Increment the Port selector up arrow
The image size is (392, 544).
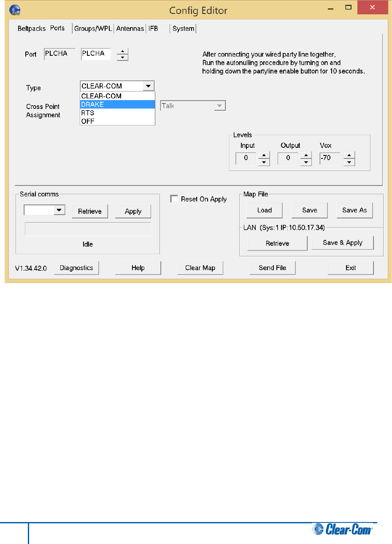(x=122, y=51)
